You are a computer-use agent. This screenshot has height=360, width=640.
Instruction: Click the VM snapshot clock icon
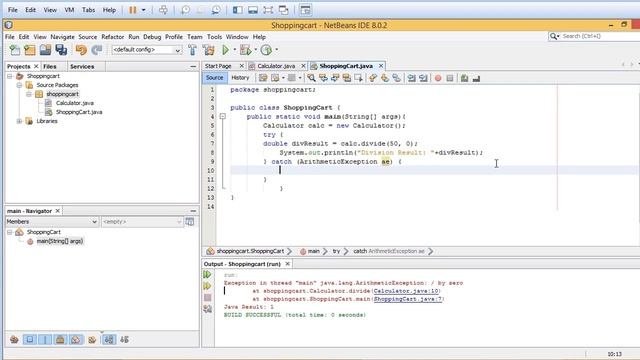coord(185,10)
